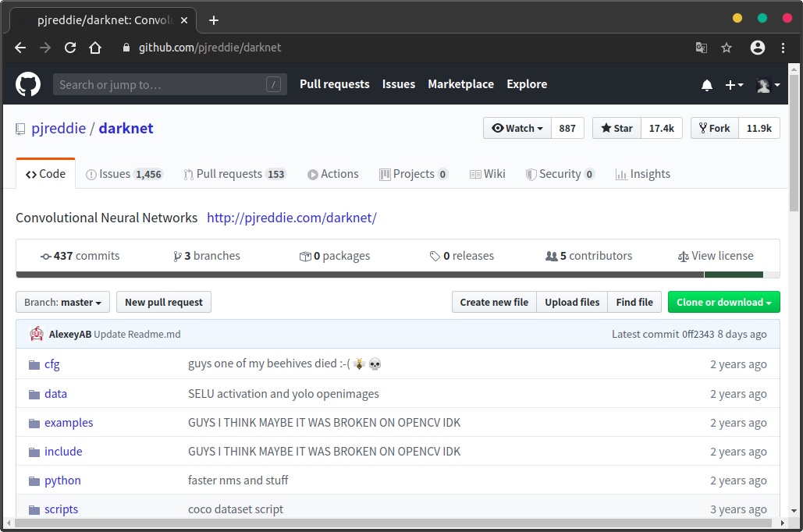803x532 pixels.
Task: Expand the Clone or download dropdown
Action: (723, 302)
